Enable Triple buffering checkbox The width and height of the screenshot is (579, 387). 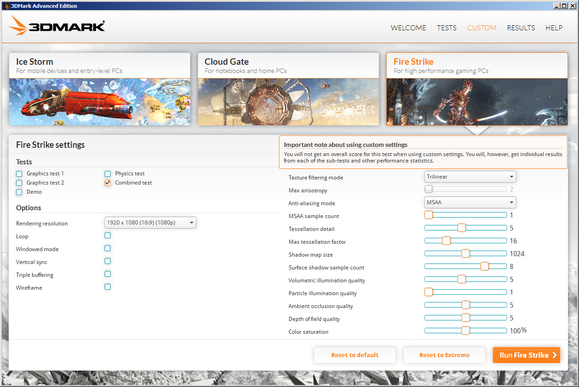click(107, 274)
